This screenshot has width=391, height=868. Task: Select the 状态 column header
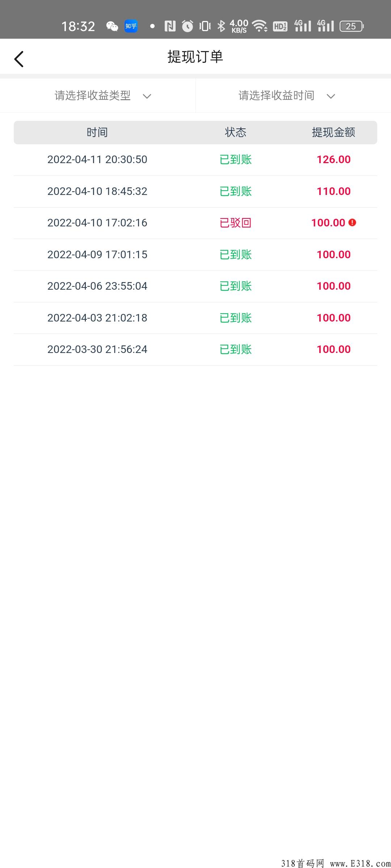pos(236,132)
